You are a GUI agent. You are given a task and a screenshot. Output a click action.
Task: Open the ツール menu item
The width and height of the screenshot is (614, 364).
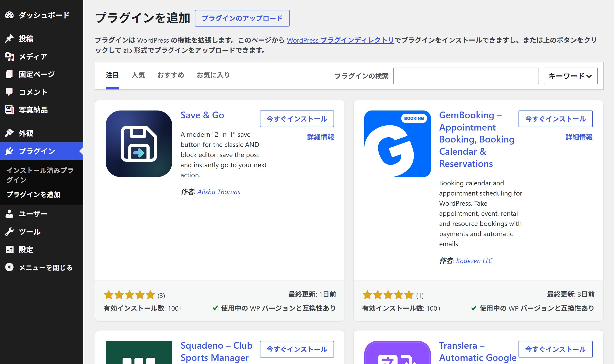42,232
